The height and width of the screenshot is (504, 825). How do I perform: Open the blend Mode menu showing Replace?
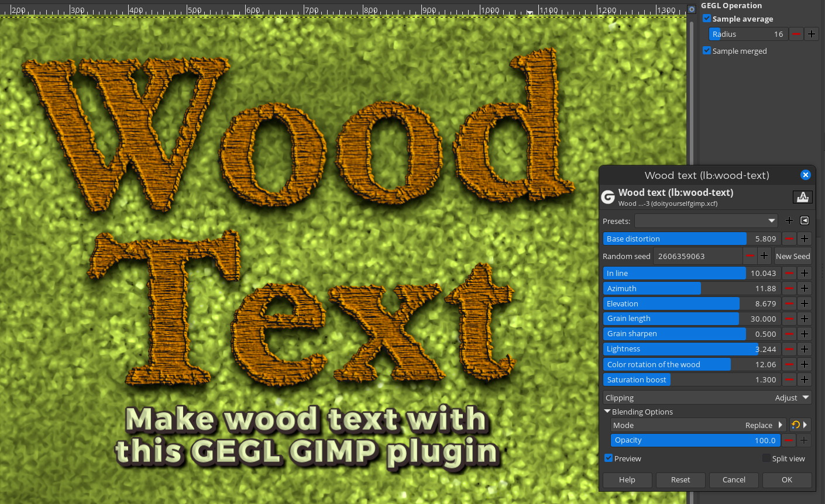tap(698, 425)
